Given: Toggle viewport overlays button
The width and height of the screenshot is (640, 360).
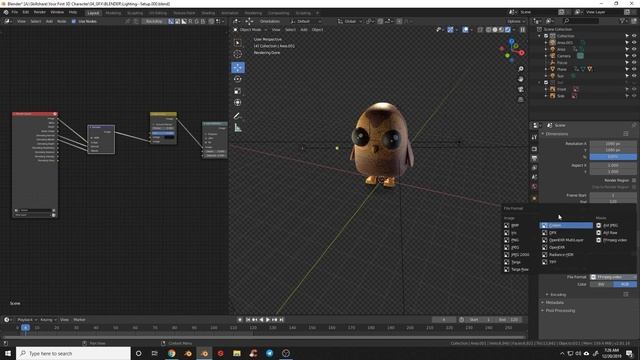Looking at the screenshot, I should [465, 29].
